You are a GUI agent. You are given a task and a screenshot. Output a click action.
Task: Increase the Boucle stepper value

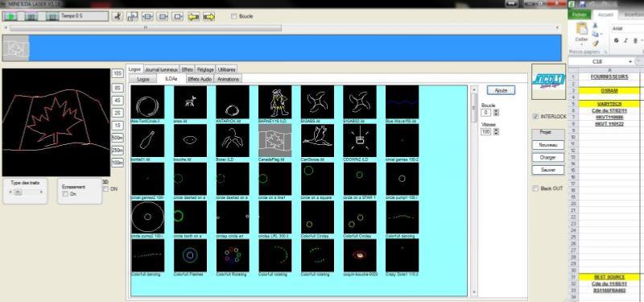tap(497, 110)
